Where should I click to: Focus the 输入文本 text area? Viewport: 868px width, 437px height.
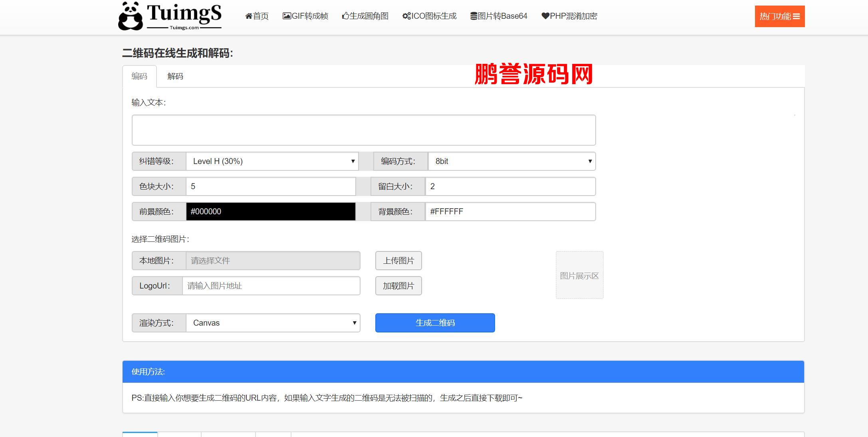point(364,130)
